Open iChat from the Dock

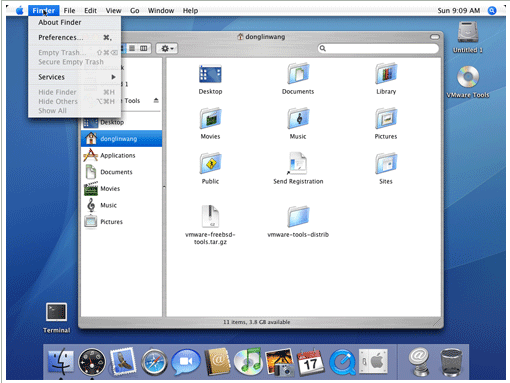186,361
